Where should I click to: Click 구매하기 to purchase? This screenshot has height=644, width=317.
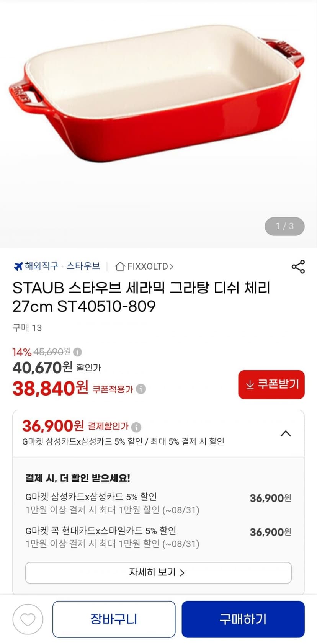coord(243,619)
